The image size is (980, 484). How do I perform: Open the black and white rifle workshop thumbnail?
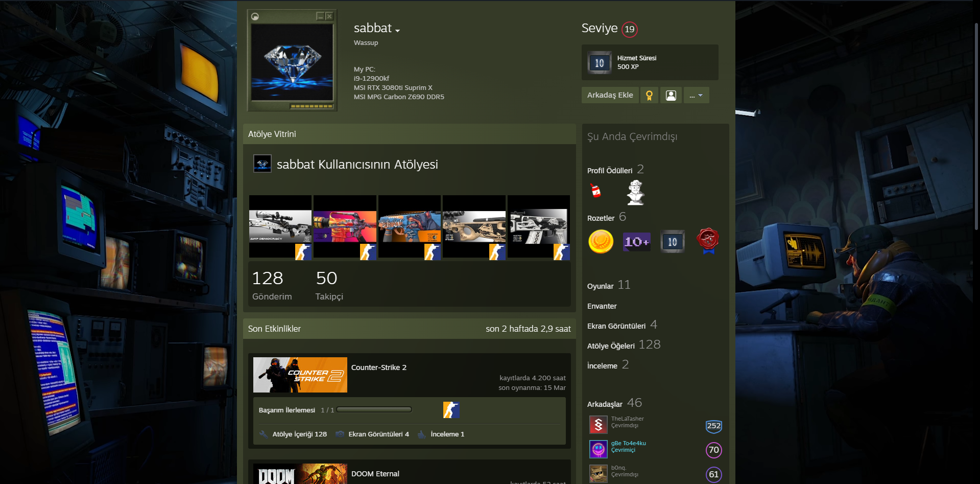(539, 227)
